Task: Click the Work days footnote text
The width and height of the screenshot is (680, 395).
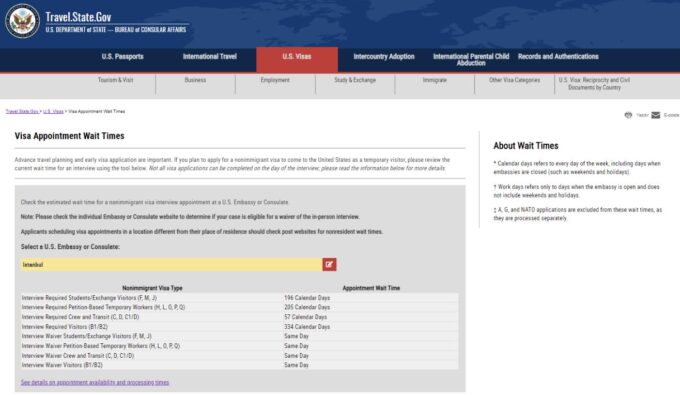Action: 576,191
